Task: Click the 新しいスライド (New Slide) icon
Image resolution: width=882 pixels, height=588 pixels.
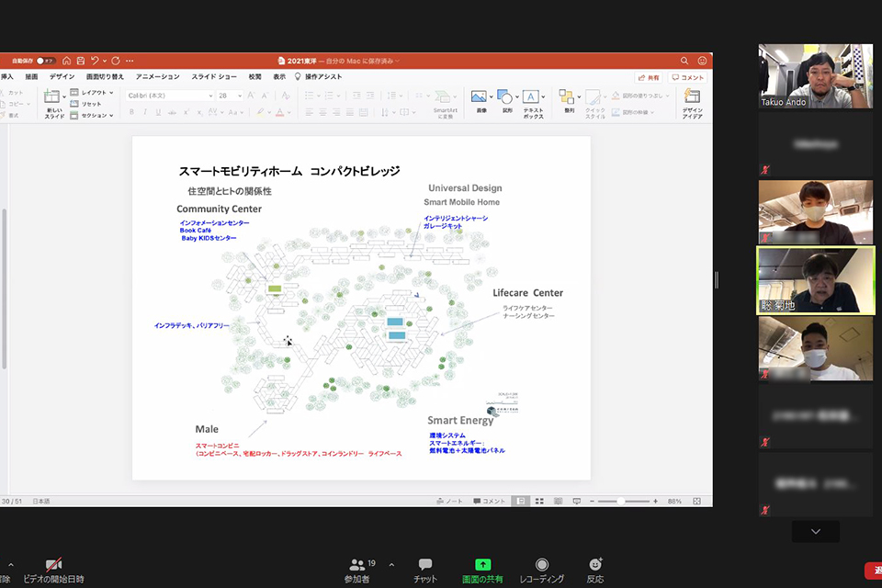Action: [x=51, y=96]
